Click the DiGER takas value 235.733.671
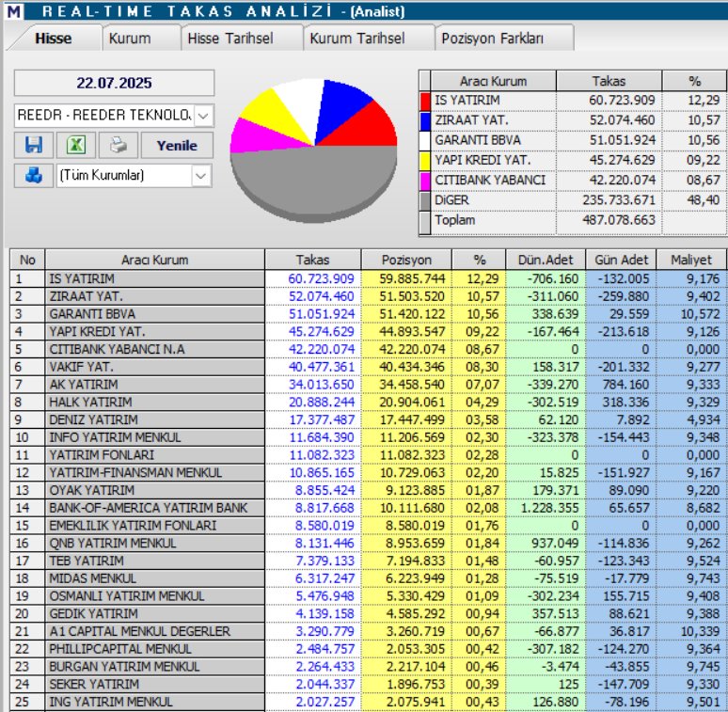 [619, 200]
